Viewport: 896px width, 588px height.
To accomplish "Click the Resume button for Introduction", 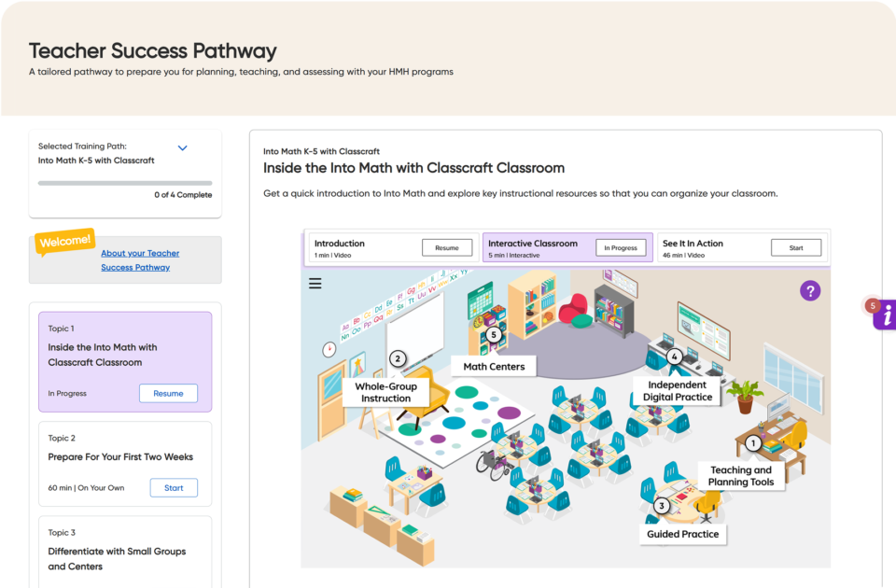I will pos(447,248).
